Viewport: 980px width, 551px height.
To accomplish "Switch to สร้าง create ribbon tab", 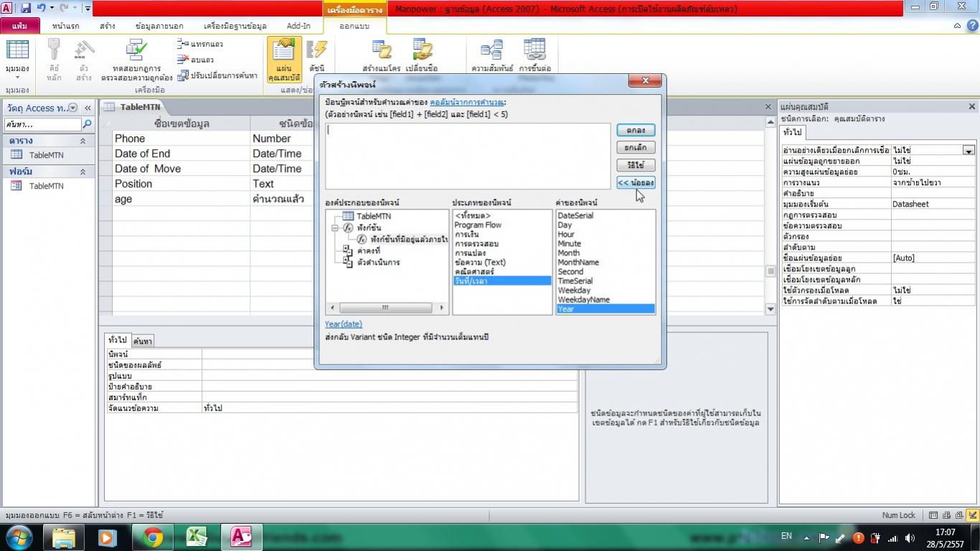I will pos(108,26).
